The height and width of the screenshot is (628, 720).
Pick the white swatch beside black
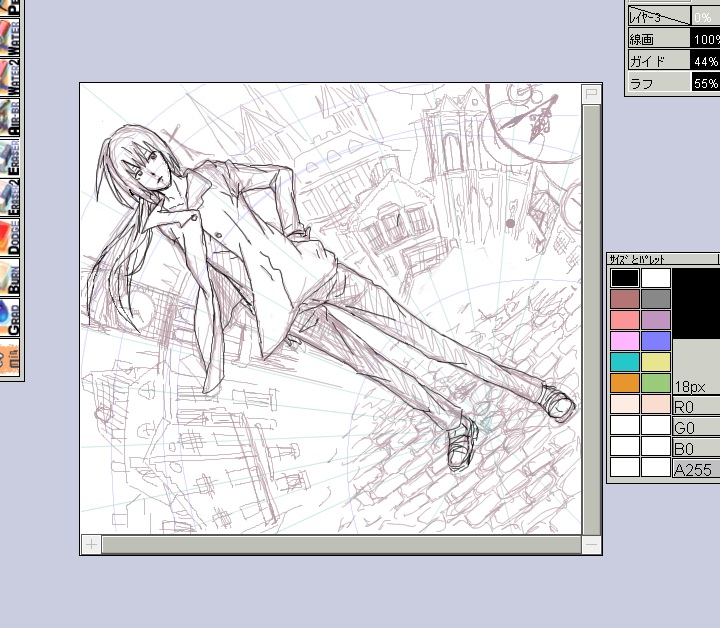tap(656, 278)
